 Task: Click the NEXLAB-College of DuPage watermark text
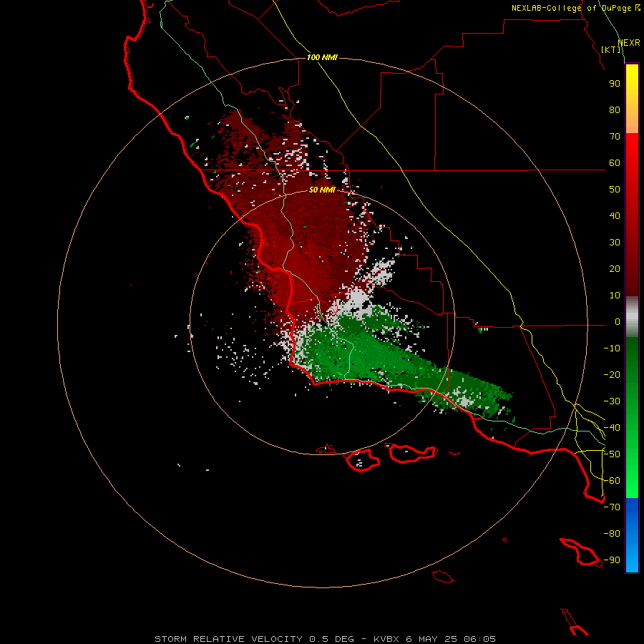(575, 8)
